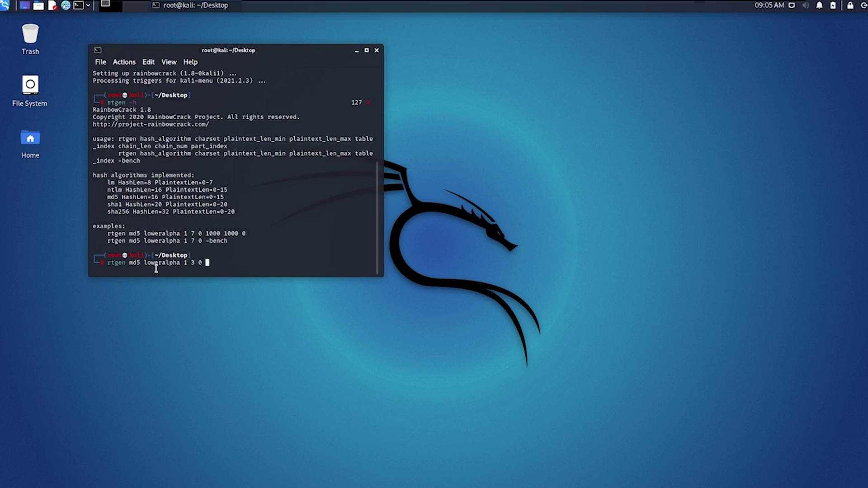Click the exit code '127' text
Image resolution: width=868 pixels, height=488 pixels.
(x=357, y=103)
